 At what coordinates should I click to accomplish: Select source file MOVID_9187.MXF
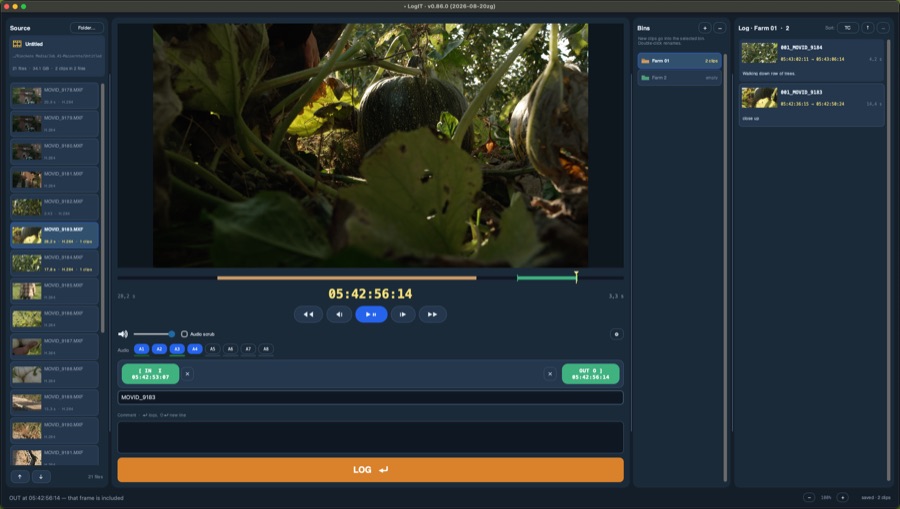pos(55,347)
